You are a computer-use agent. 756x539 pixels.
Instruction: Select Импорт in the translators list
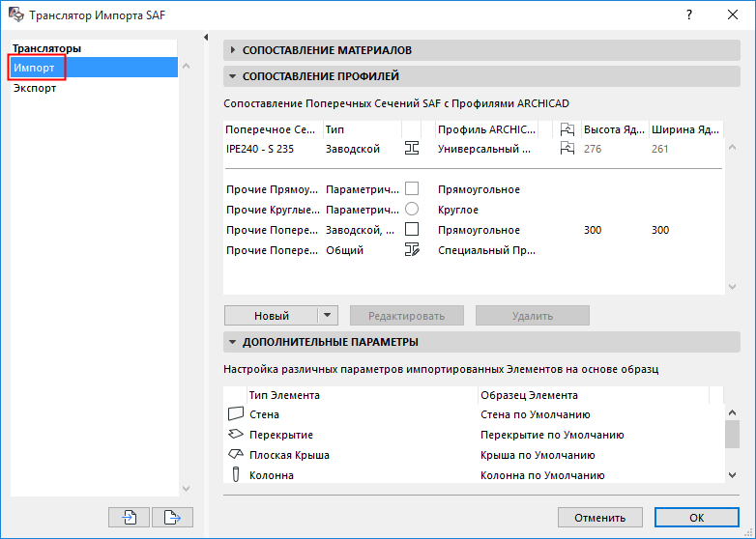[35, 68]
